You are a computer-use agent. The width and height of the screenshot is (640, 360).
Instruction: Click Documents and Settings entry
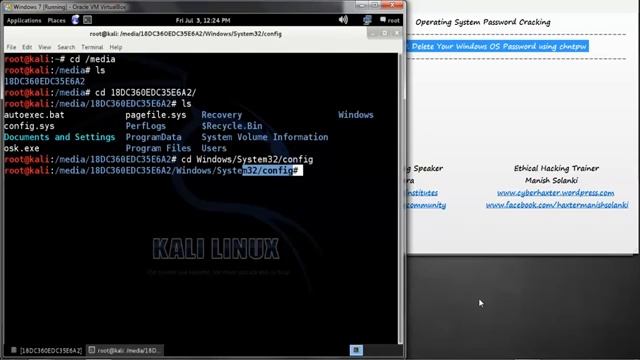60,137
